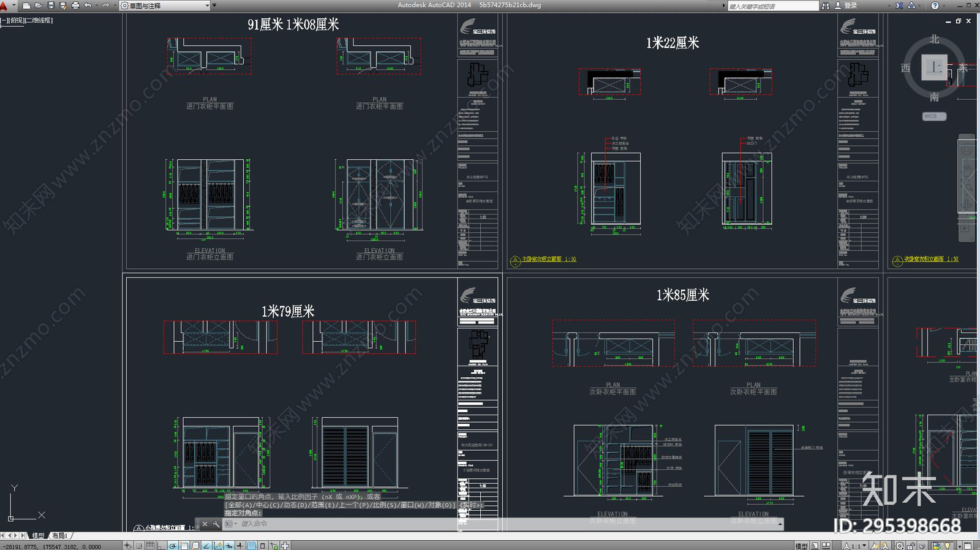Open the application menu dropdown arrow

(x=14, y=6)
